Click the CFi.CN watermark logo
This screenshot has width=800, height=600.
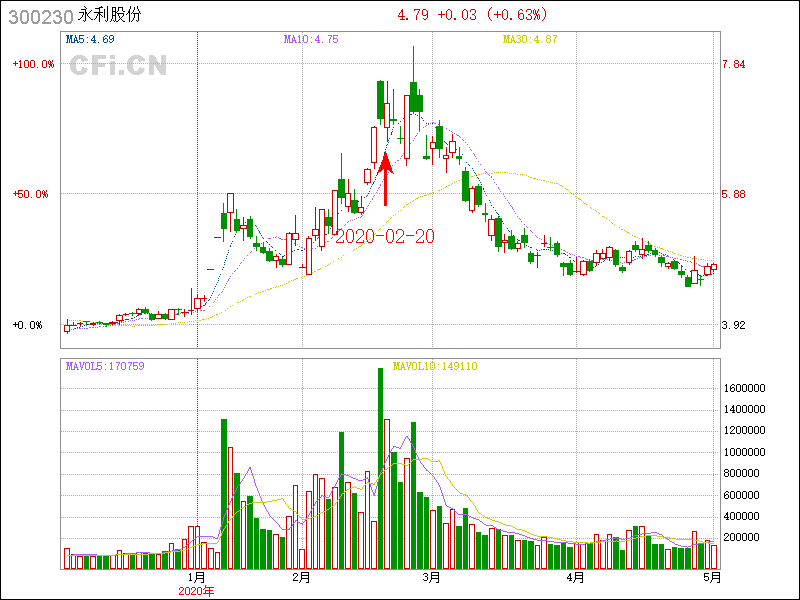(x=118, y=66)
